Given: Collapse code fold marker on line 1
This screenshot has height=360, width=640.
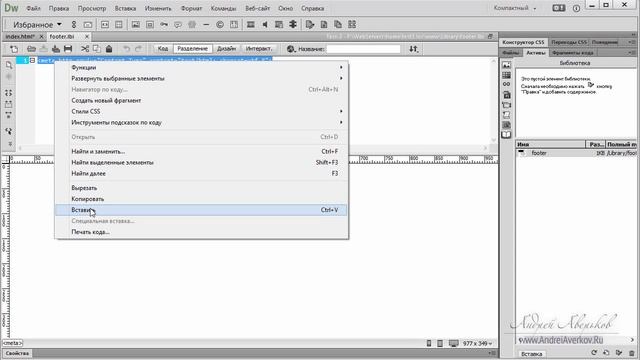Looking at the screenshot, I should (32, 60).
